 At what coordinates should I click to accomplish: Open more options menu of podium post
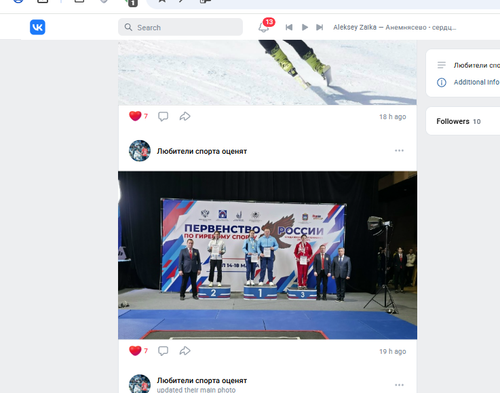(399, 151)
